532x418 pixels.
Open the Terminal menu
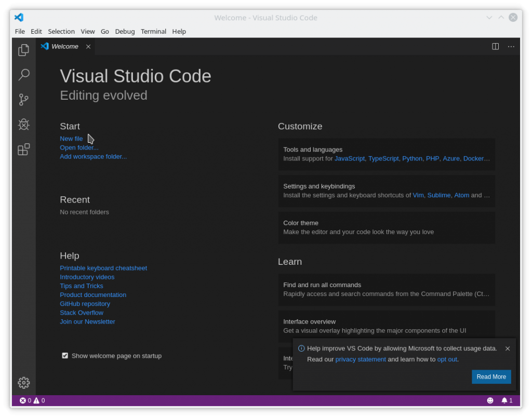(x=153, y=31)
